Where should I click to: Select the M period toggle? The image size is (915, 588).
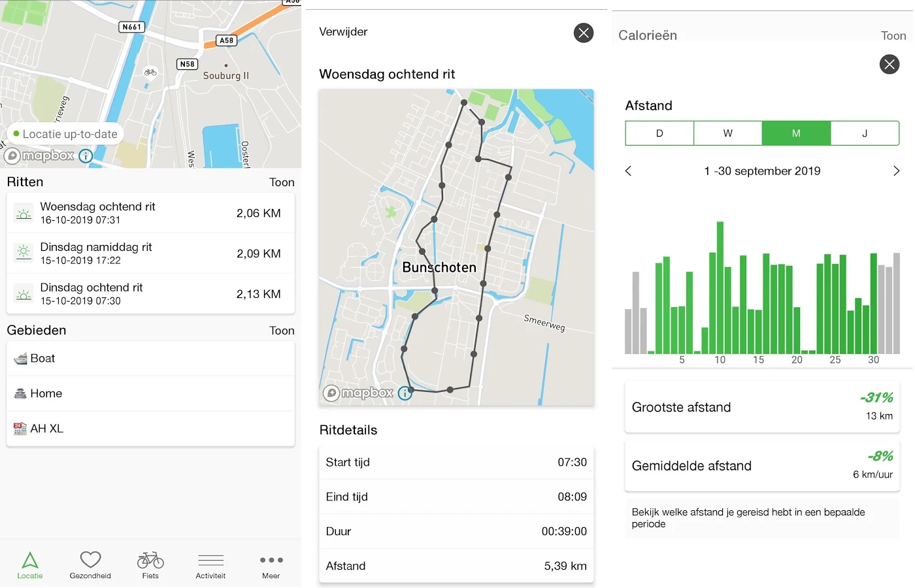click(796, 133)
